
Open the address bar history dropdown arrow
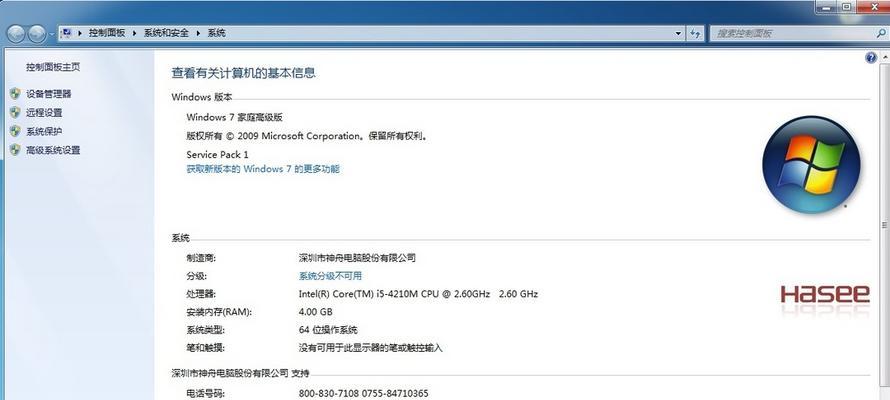[678, 33]
